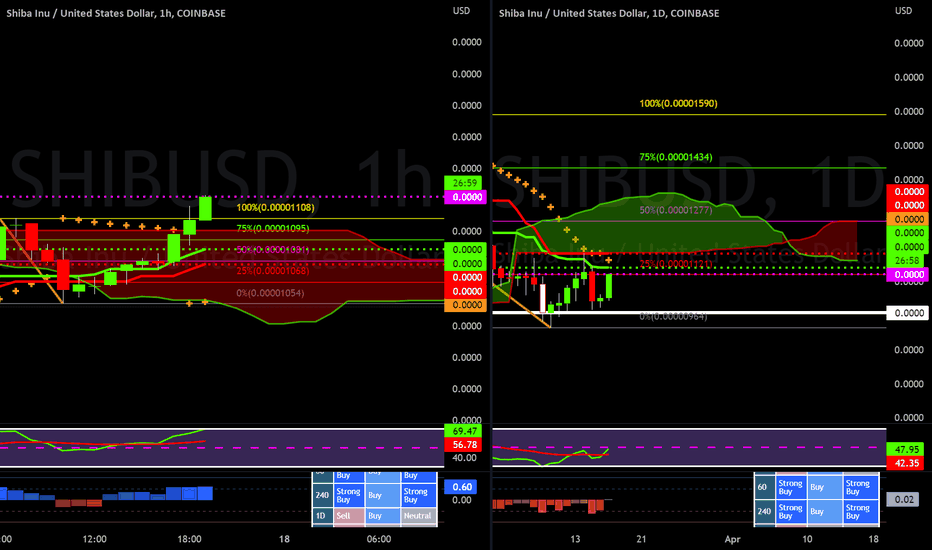Click the red RSI label 42.35
This screenshot has height=550, width=932.
pos(907,463)
